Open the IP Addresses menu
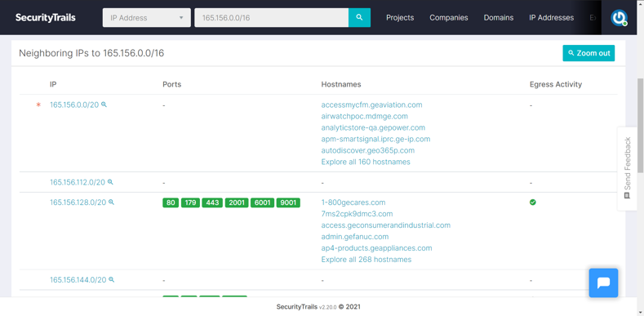This screenshot has height=316, width=644. [552, 18]
